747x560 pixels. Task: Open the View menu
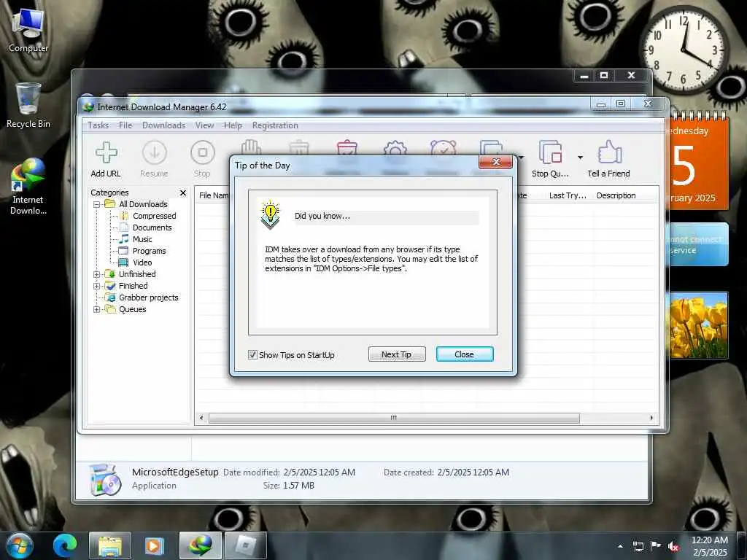click(204, 125)
